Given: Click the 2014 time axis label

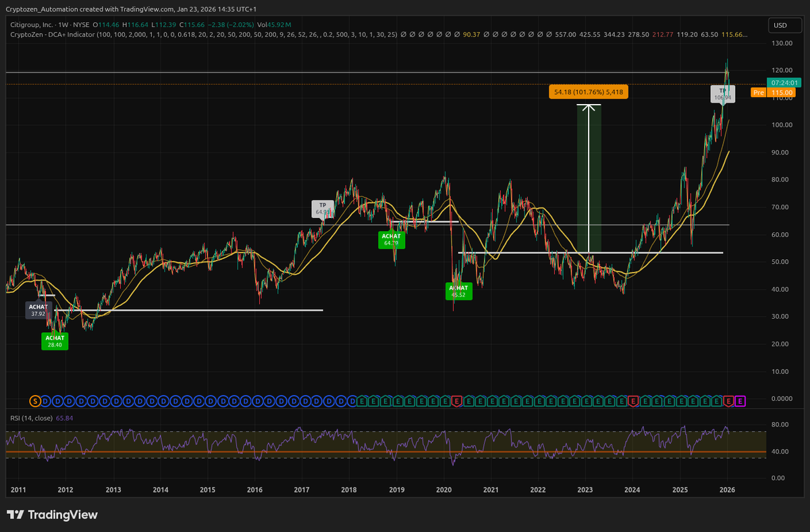Looking at the screenshot, I should pyautogui.click(x=160, y=489).
